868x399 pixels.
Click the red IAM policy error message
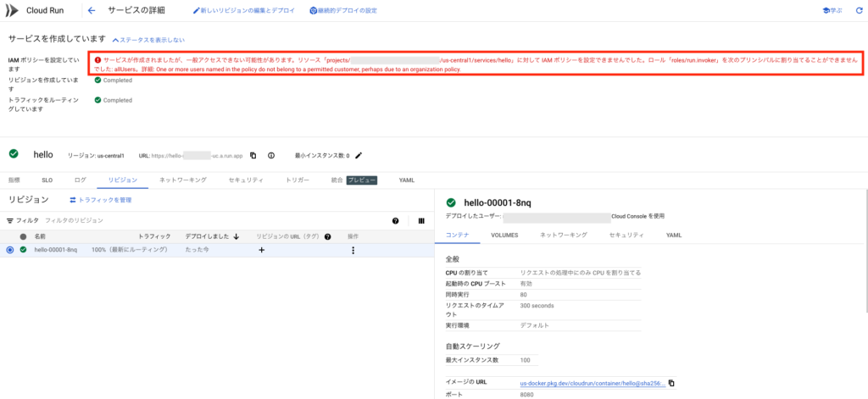[476, 64]
